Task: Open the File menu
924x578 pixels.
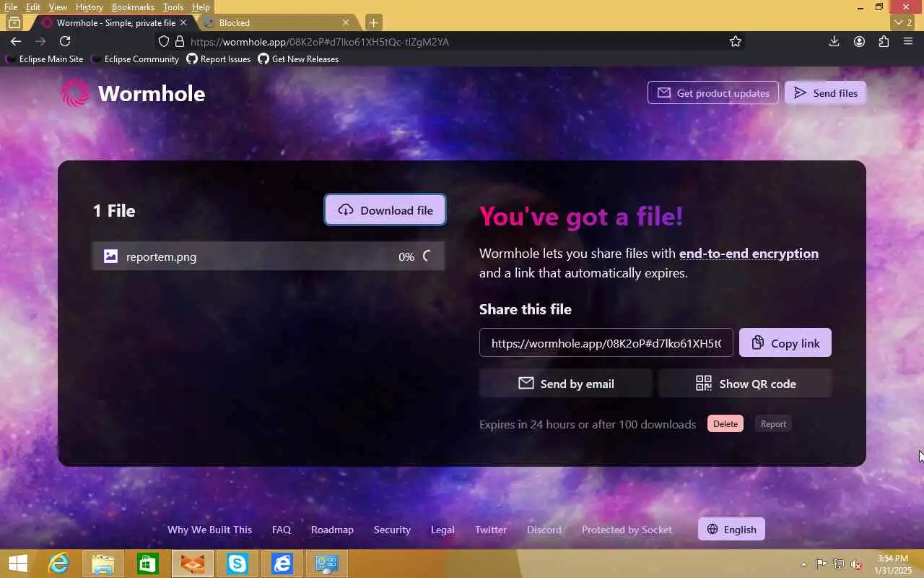Action: [11, 7]
